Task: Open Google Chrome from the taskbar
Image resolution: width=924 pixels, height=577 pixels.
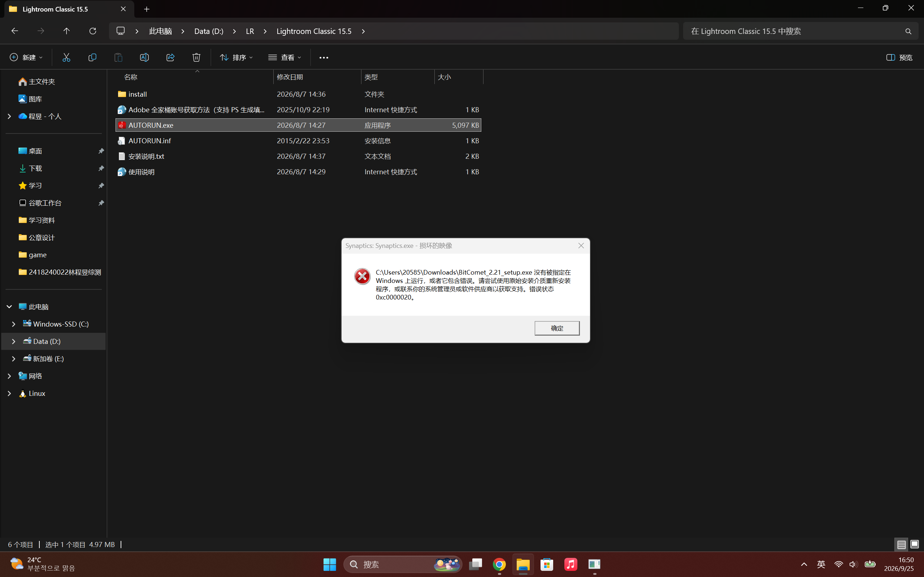Action: tap(499, 564)
